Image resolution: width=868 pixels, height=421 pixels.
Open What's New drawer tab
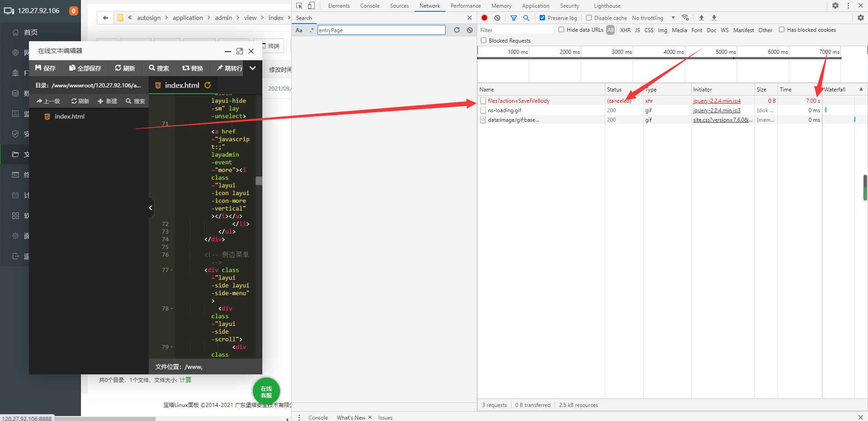(351, 417)
